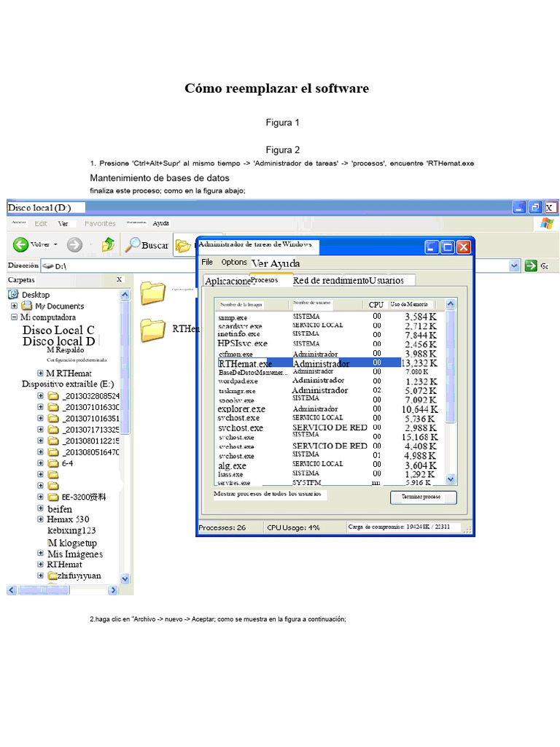Viewport: 560px width, 747px height.
Task: Sort processes by CPU column header
Action: click(376, 304)
